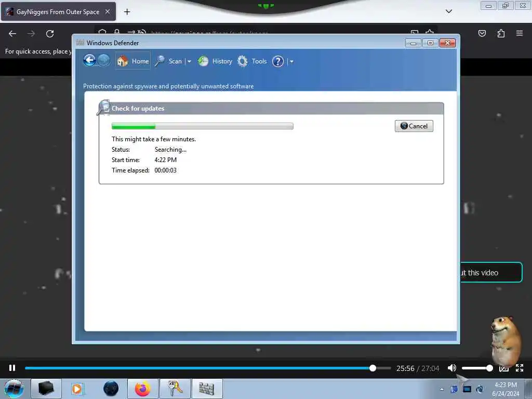This screenshot has height=399, width=532.
Task: Open the taskbar clock showing 4:23 PM
Action: pos(505,389)
